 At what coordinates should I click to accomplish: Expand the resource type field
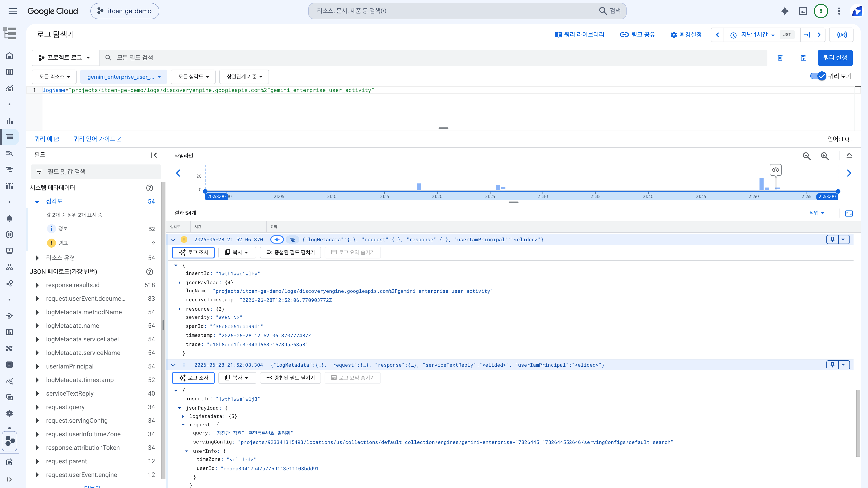coord(37,258)
